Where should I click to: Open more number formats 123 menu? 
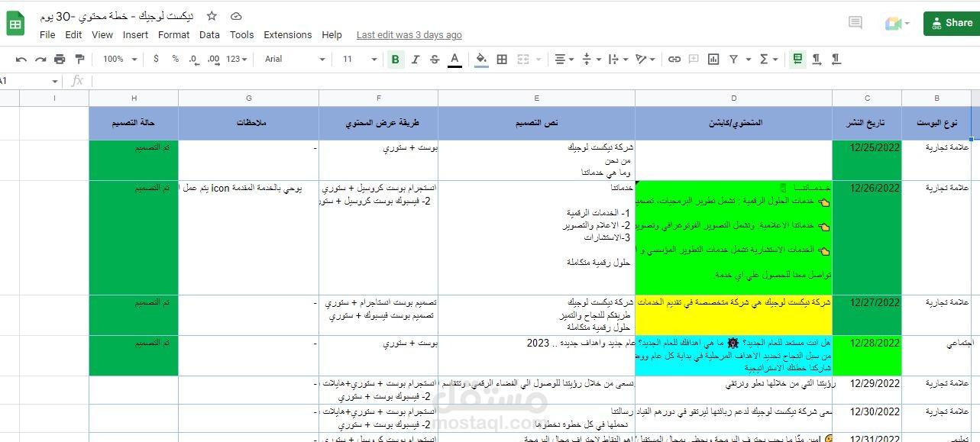[x=238, y=59]
